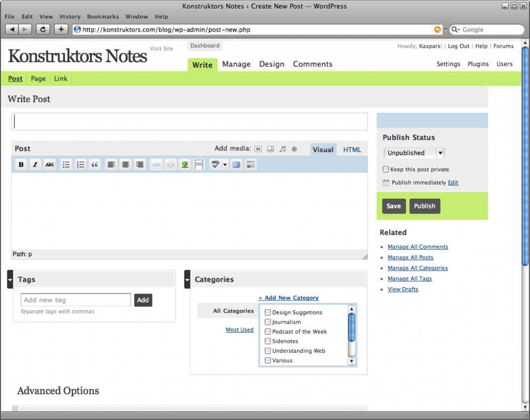Insert a bulleted unordered list

tap(66, 164)
